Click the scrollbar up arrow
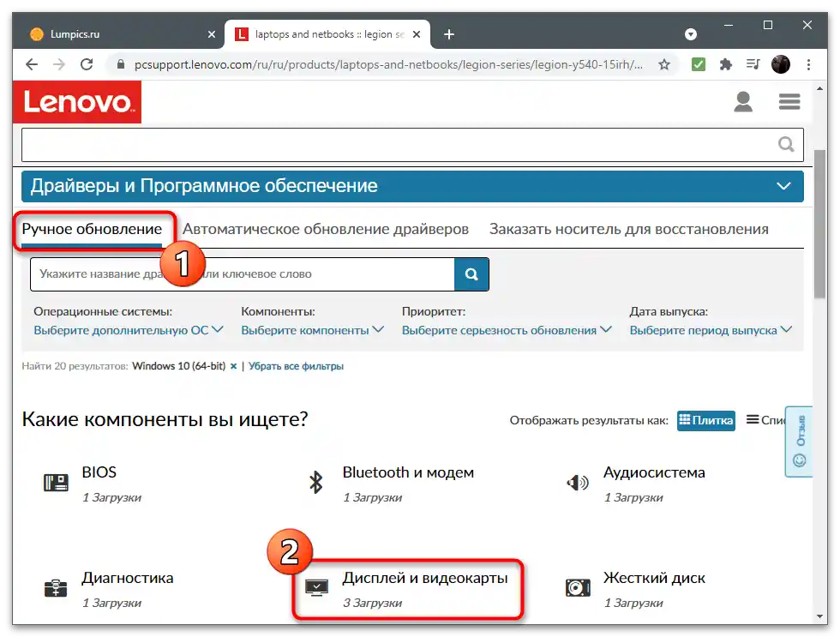This screenshot has height=637, width=840. tap(819, 88)
